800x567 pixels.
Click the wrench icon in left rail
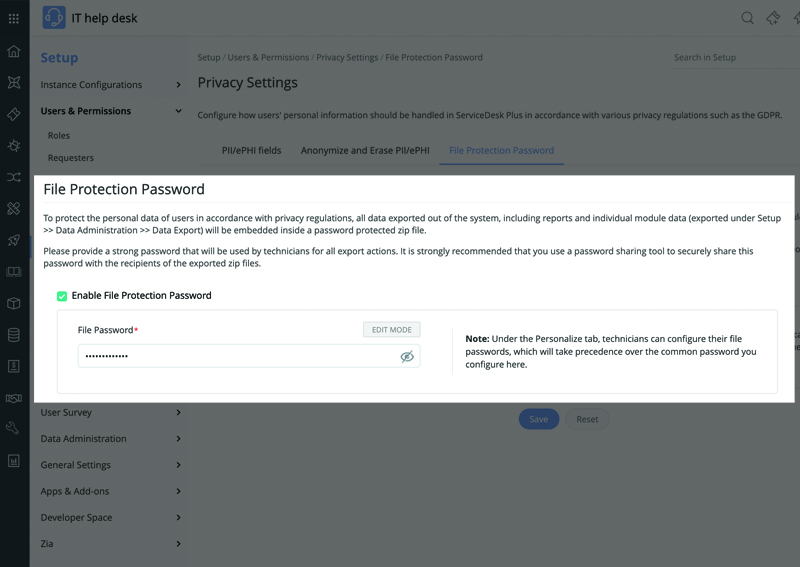tap(13, 429)
